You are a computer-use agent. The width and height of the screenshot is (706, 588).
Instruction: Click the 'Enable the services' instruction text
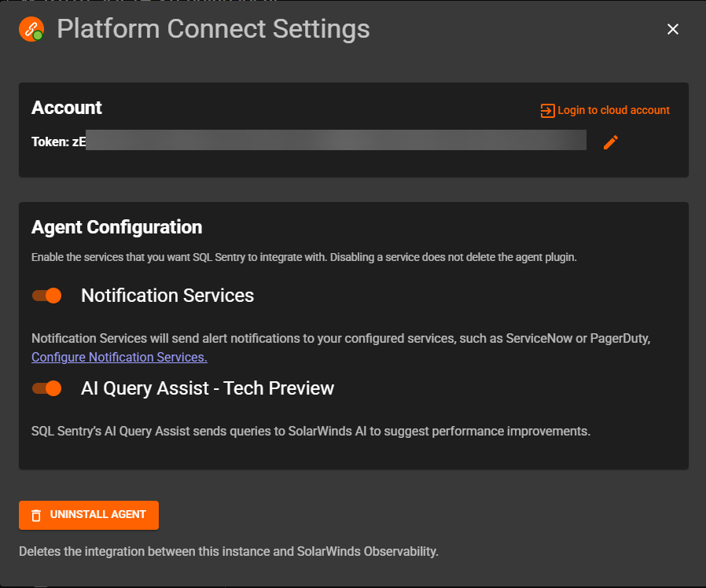(304, 258)
